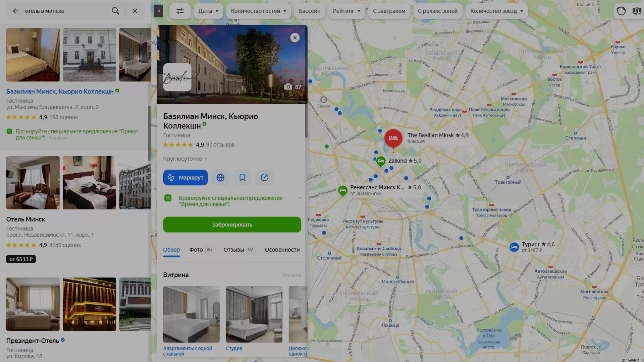Open the Рейтинг dropdown filter
The width and height of the screenshot is (644, 362).
346,11
